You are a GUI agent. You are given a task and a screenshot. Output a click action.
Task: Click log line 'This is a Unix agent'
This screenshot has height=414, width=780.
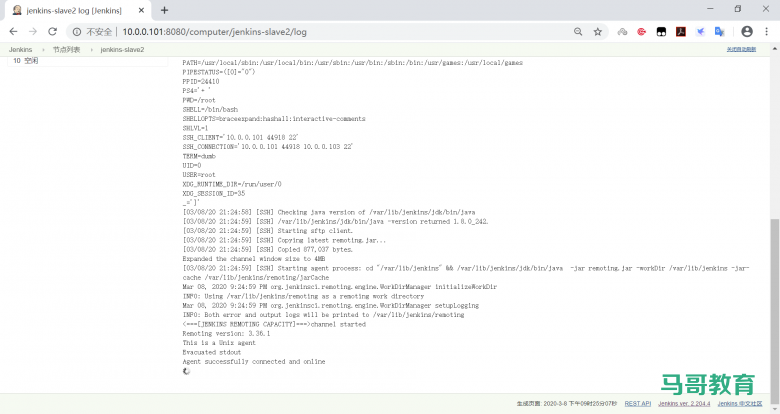point(219,343)
